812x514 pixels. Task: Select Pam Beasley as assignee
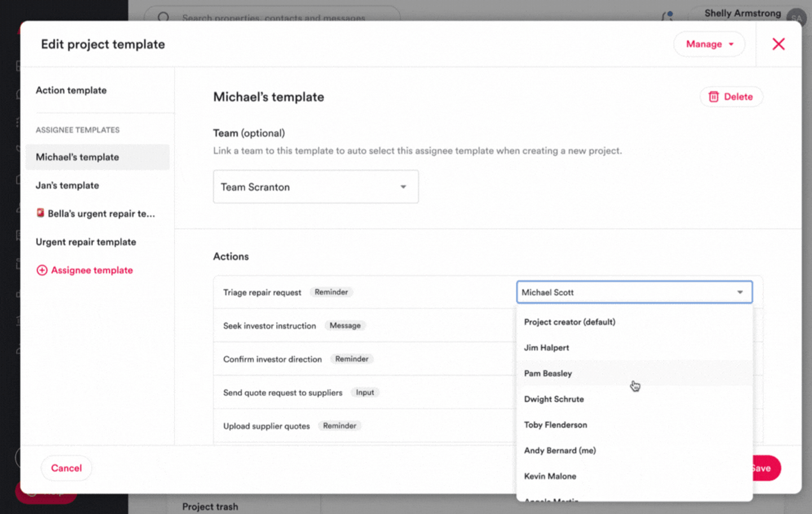(x=634, y=373)
